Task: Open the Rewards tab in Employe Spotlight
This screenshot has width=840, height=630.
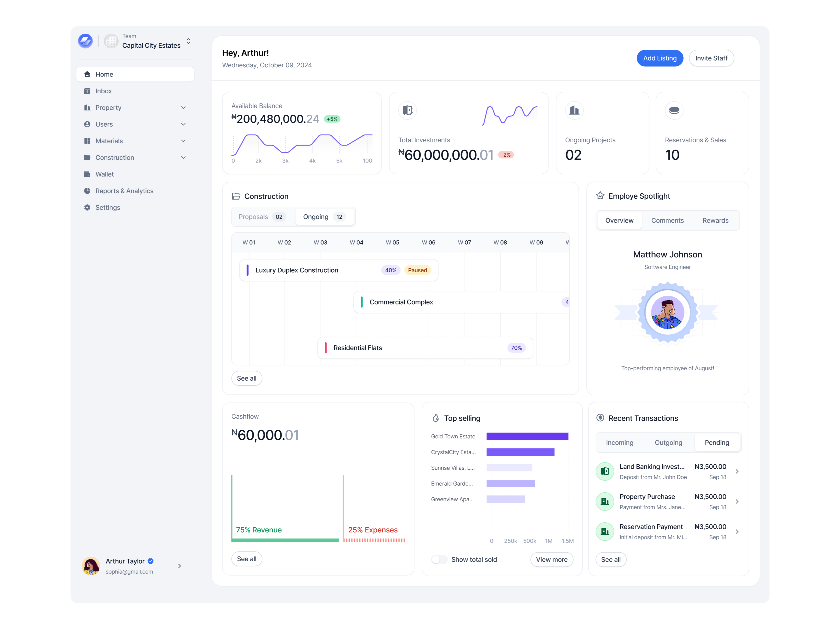Action: (x=716, y=220)
